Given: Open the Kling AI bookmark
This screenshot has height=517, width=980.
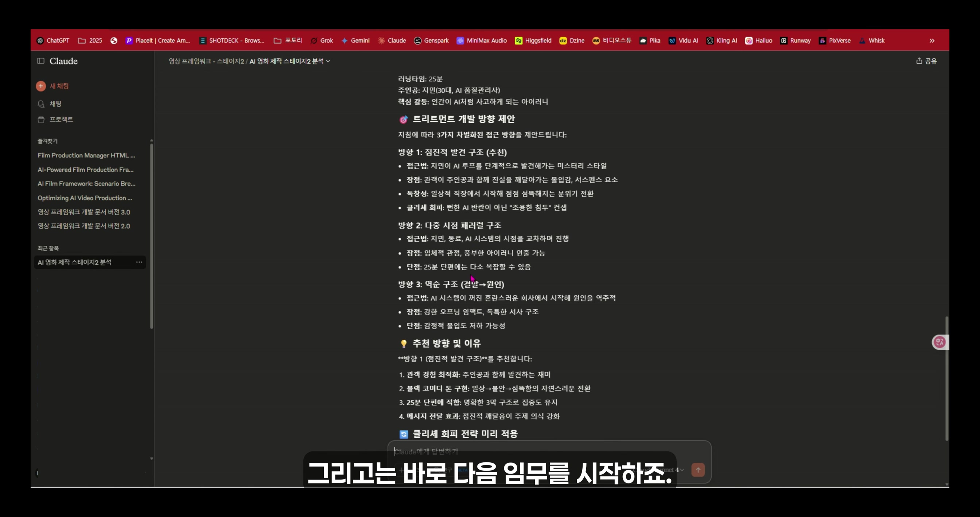Looking at the screenshot, I should (x=722, y=41).
